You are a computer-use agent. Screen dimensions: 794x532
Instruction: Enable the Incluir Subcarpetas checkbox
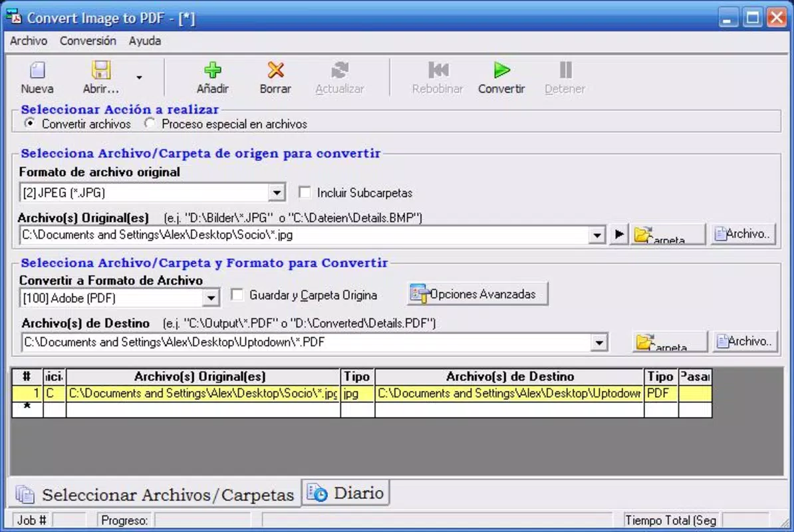click(x=305, y=192)
